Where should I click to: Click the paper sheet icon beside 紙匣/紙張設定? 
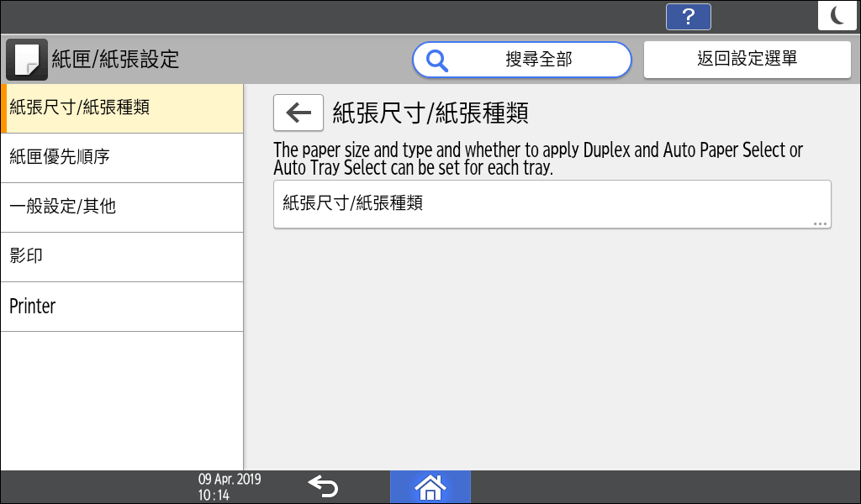point(27,59)
